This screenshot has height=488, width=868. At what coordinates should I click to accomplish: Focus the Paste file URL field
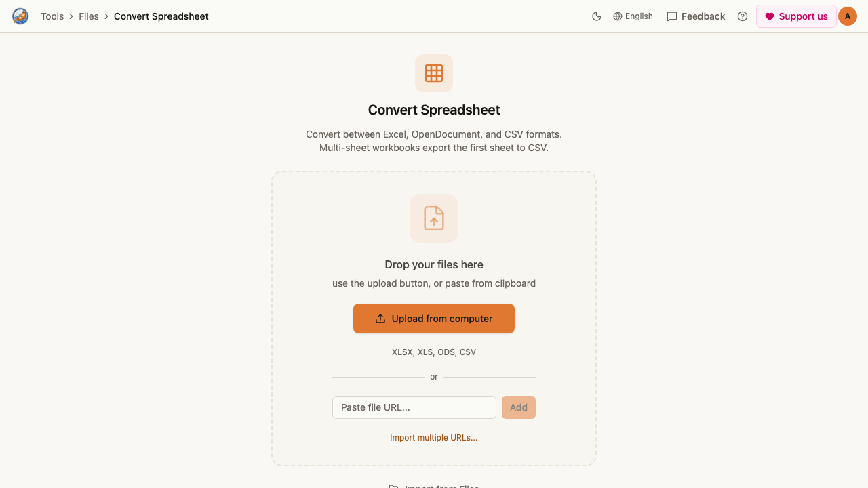tap(414, 407)
